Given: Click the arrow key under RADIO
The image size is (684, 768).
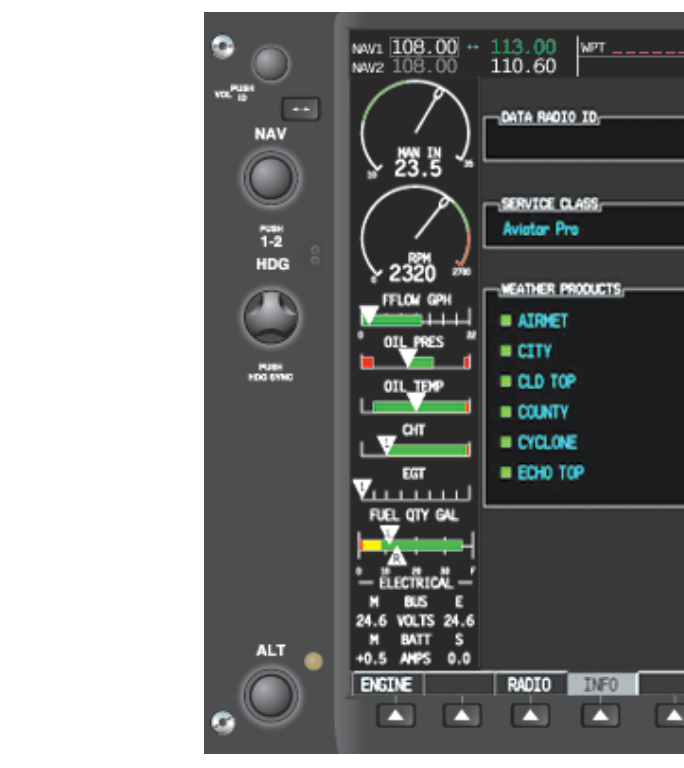Looking at the screenshot, I should 530,715.
